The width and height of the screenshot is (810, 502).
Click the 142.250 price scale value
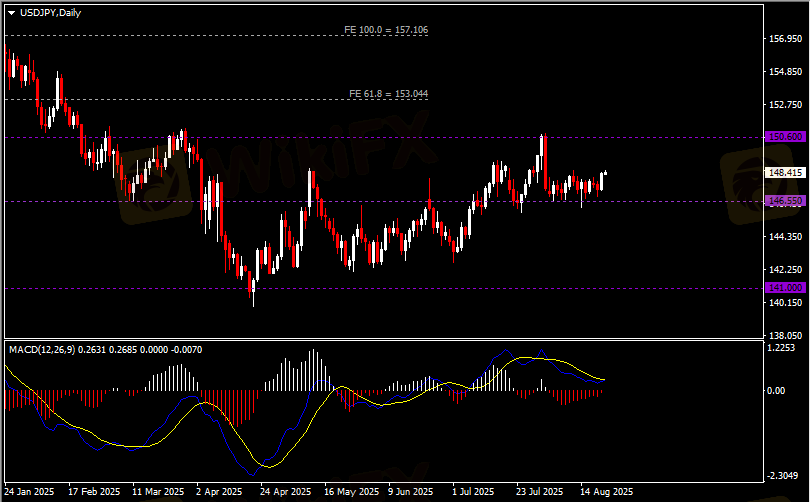[x=785, y=270]
